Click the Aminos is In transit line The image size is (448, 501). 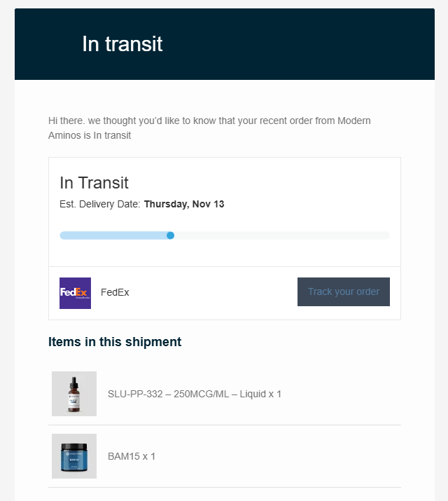coord(90,135)
